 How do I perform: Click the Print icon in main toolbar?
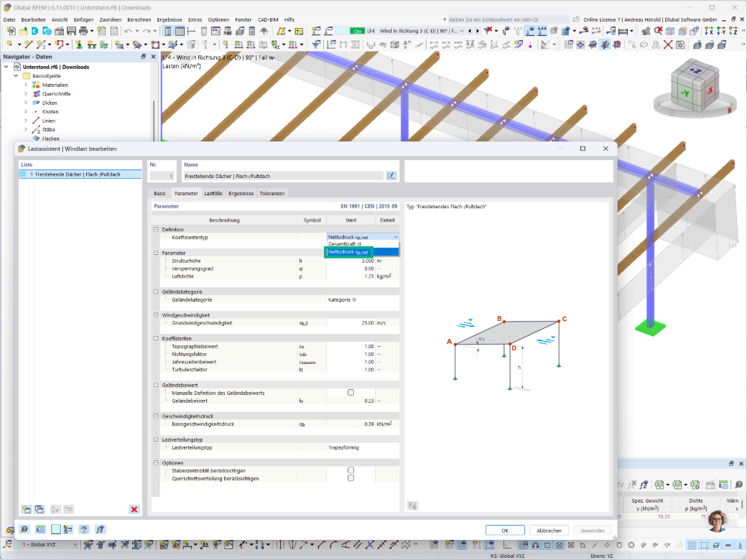(x=83, y=31)
